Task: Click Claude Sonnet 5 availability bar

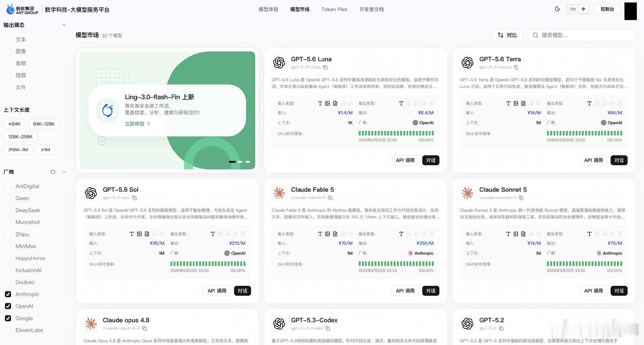Action: [x=584, y=264]
